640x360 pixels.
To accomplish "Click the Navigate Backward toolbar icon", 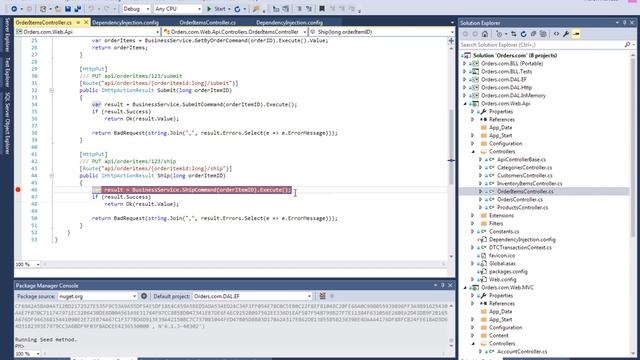I will (x=14, y=9).
